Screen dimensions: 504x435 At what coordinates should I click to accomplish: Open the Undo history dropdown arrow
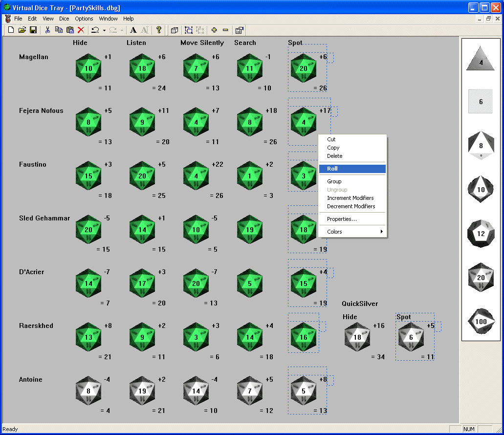pos(104,30)
